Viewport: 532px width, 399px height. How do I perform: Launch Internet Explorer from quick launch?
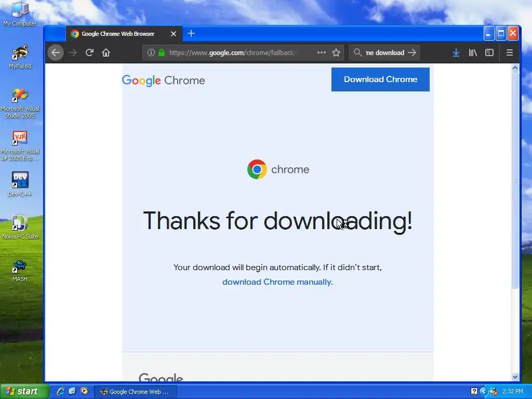click(61, 391)
